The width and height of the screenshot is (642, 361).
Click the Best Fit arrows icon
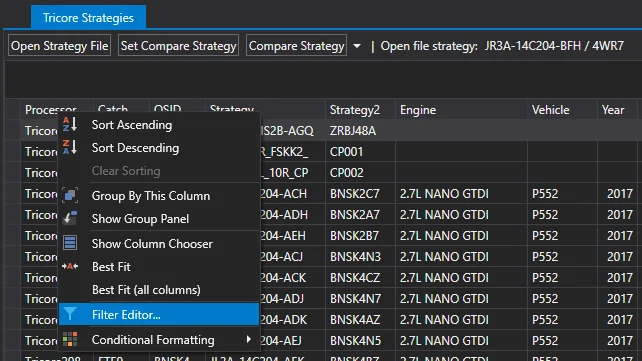pos(70,266)
